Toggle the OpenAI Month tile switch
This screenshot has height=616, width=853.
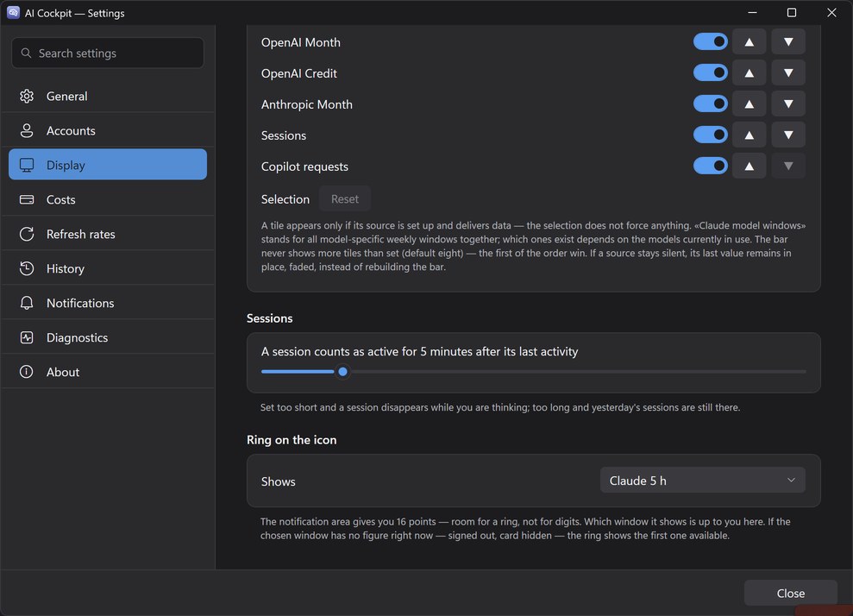tap(711, 42)
